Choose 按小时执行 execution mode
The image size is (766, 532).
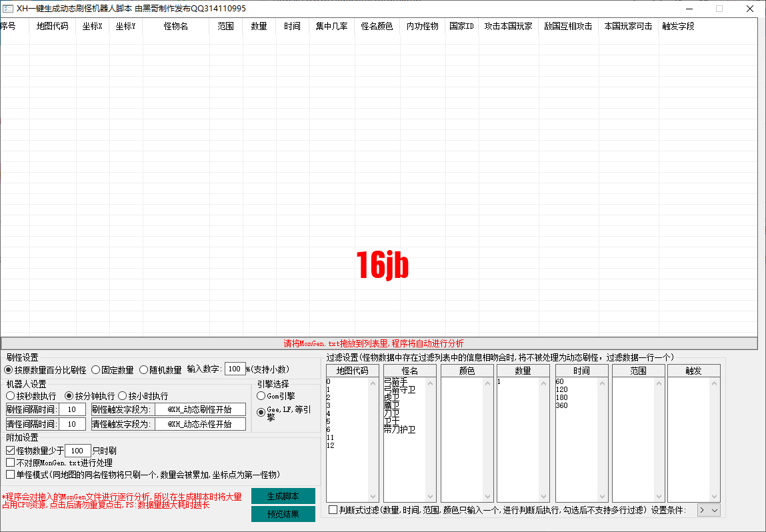(123, 396)
